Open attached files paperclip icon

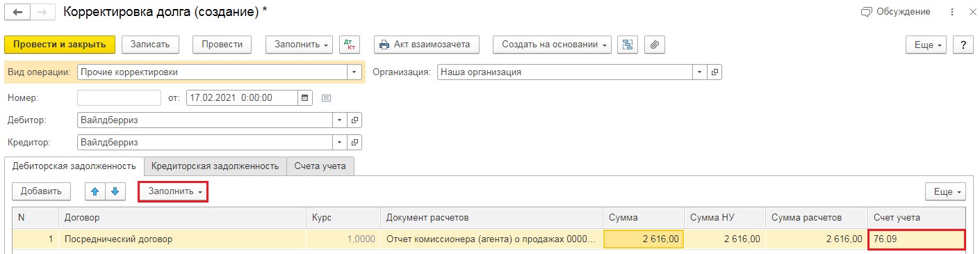click(x=655, y=45)
